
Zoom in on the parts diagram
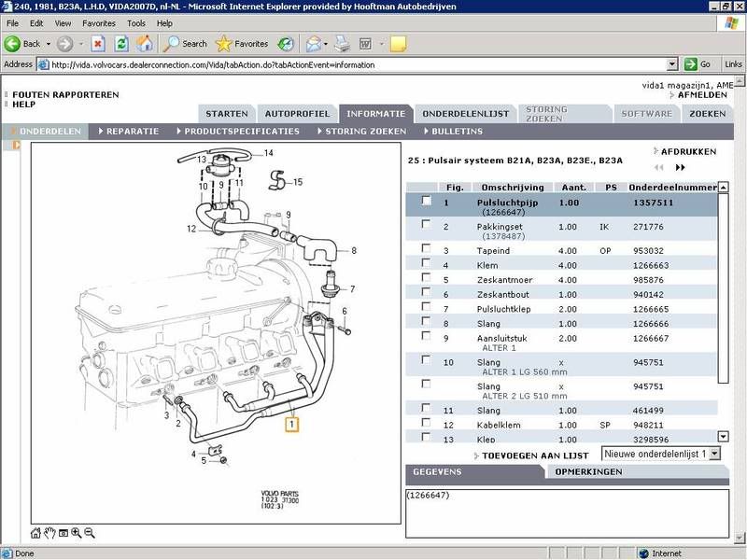click(77, 533)
